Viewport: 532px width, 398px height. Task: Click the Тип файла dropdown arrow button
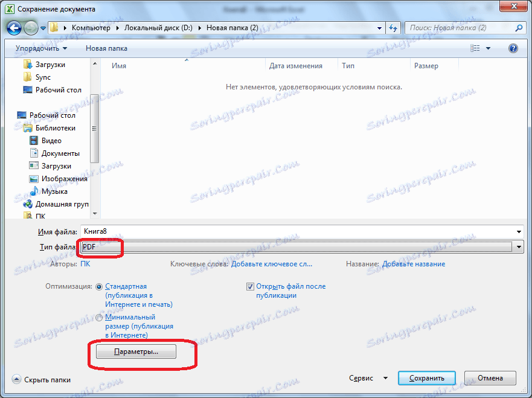pyautogui.click(x=519, y=247)
